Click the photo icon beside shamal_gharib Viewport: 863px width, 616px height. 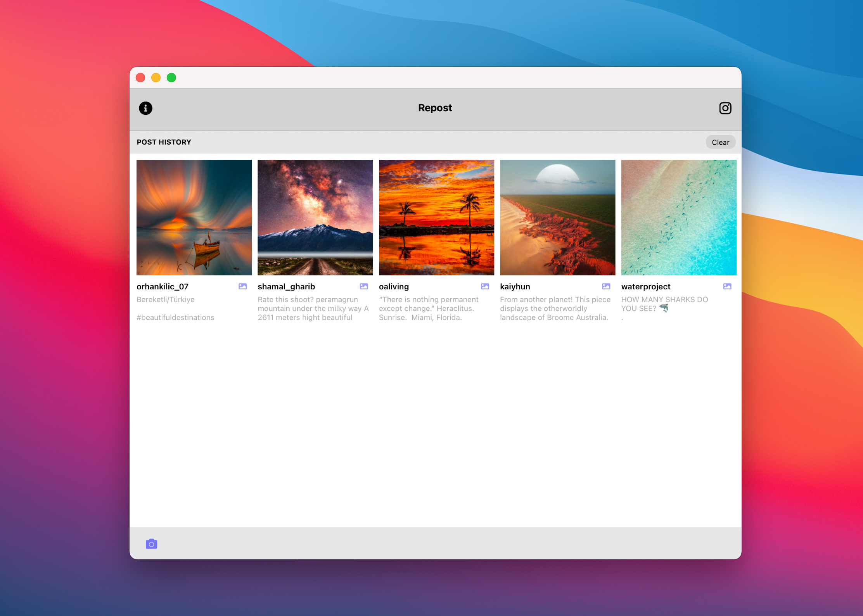coord(364,286)
